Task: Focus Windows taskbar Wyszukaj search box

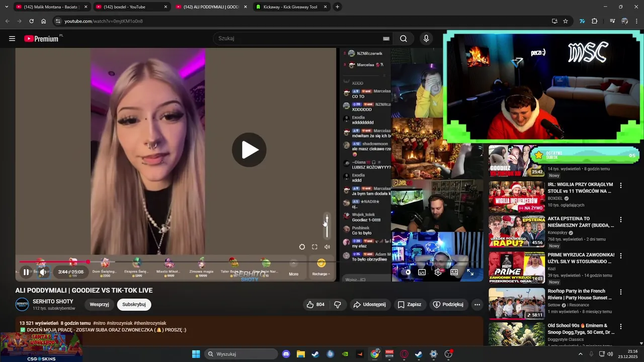Action: [241, 354]
